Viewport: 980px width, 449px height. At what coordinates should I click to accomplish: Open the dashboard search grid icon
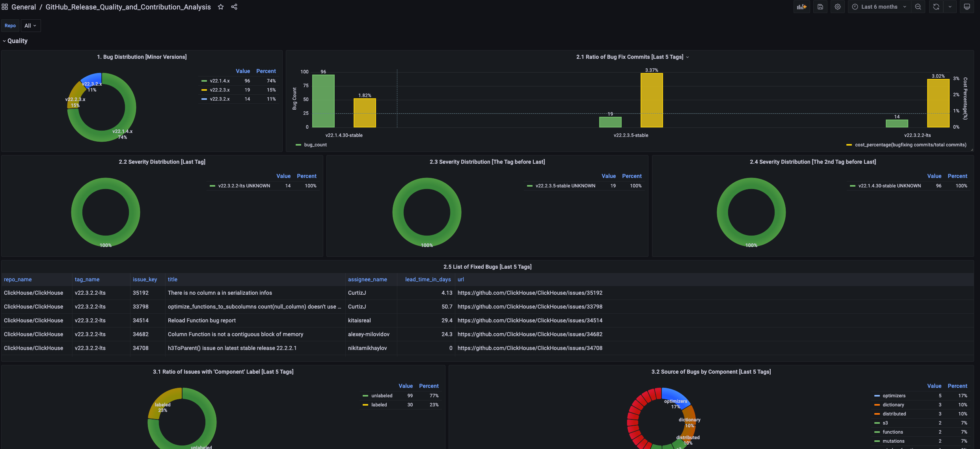coord(5,7)
